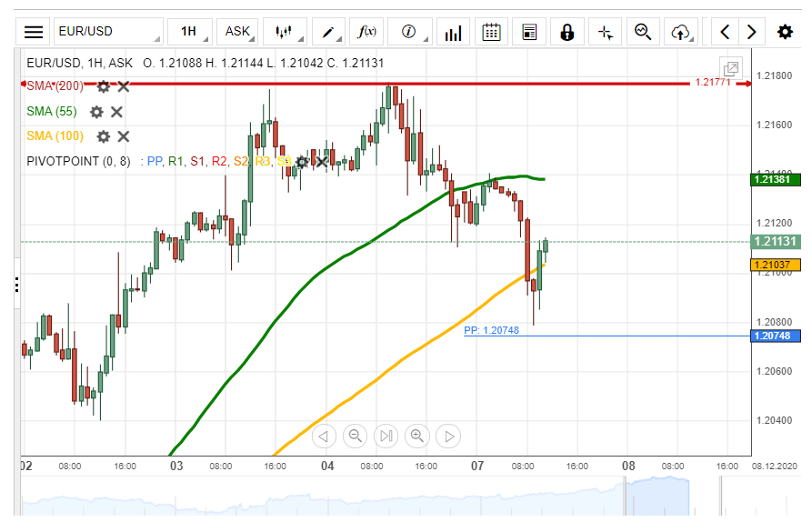
Task: Click the 08.12.2020 date label
Action: (x=775, y=466)
